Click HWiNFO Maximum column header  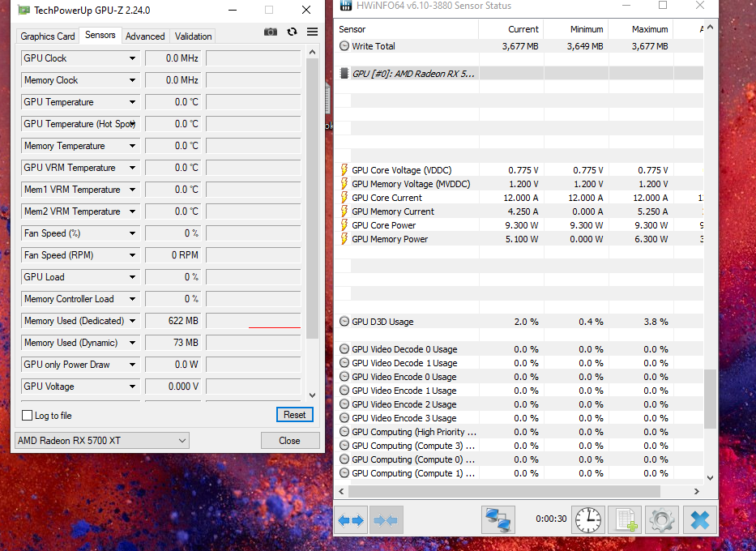[x=641, y=29]
